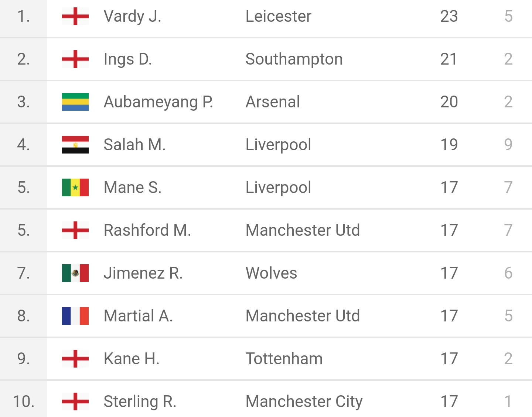532x417 pixels.
Task: Click the Egypt flag beside Salah M.
Action: pyautogui.click(x=75, y=145)
